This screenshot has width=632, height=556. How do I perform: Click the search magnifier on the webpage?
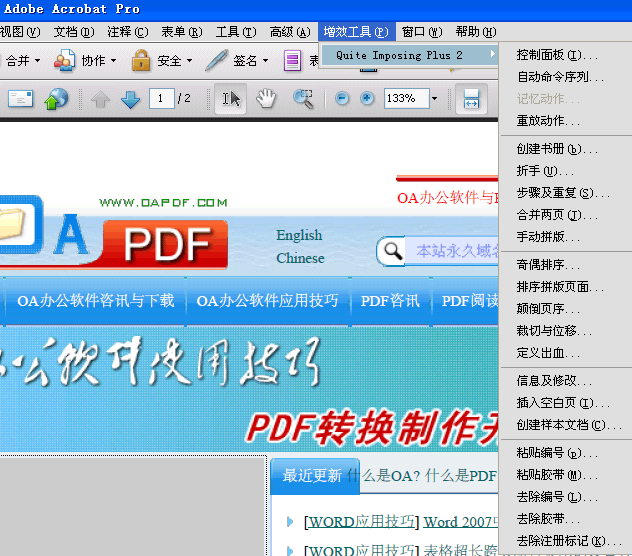click(x=393, y=251)
